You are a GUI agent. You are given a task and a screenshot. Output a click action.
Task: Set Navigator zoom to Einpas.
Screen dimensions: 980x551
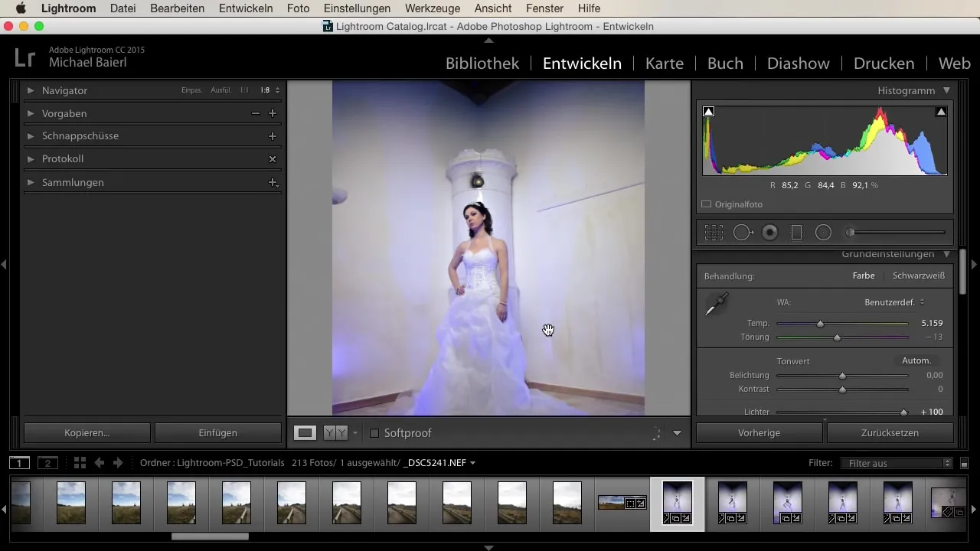click(x=192, y=90)
